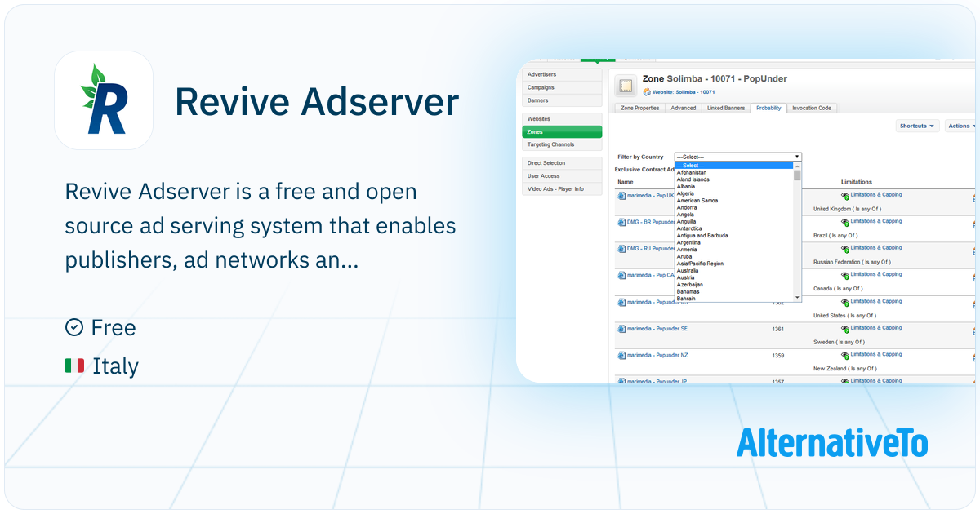The width and height of the screenshot is (980, 514).
Task: Click the limitations eye icon in United Kingdom row
Action: (x=845, y=196)
